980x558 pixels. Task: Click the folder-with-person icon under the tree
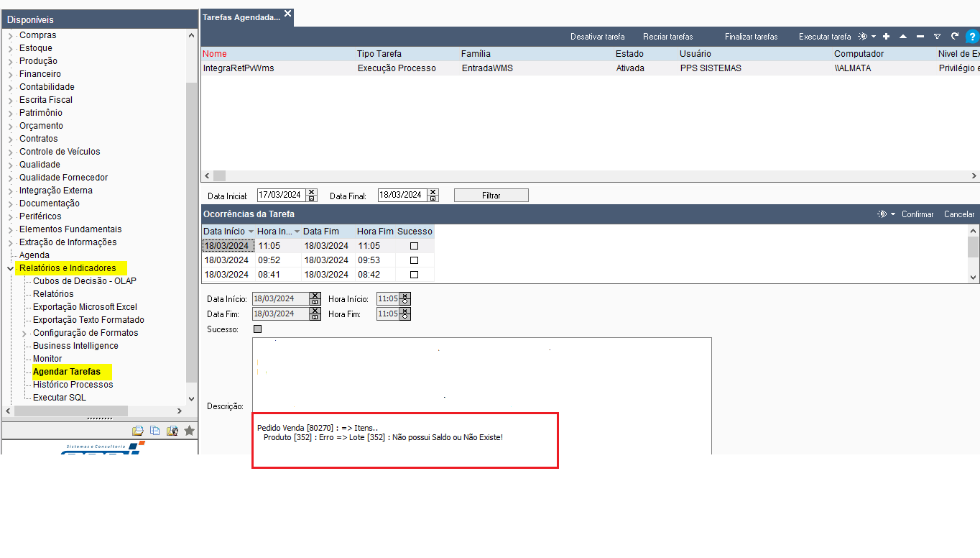172,431
